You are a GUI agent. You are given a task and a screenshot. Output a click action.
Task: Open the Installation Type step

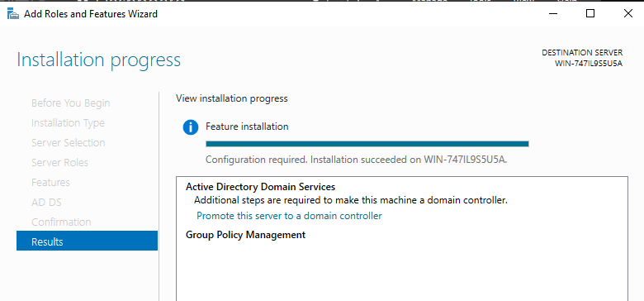click(68, 123)
